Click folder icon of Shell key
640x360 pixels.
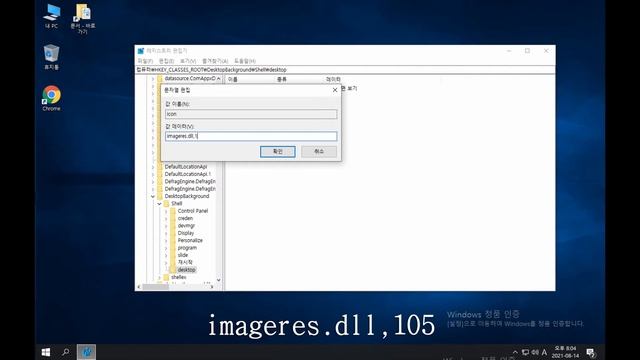[x=166, y=204]
